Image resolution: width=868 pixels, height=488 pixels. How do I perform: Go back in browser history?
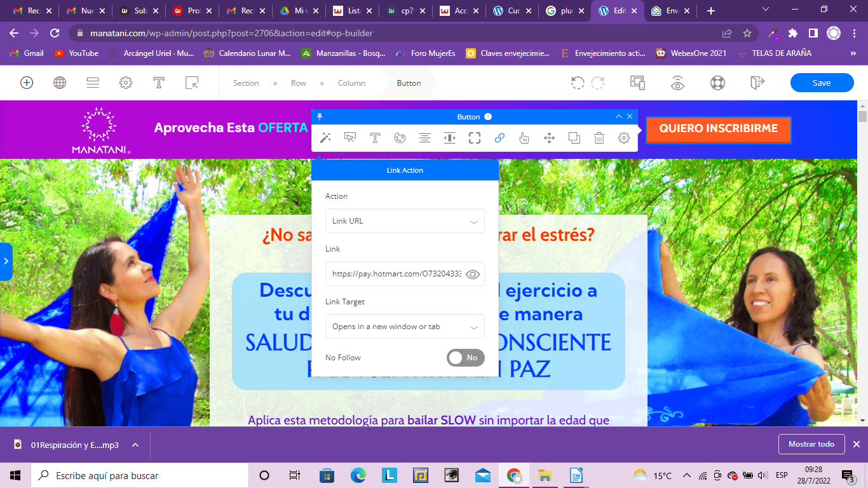coord(14,33)
